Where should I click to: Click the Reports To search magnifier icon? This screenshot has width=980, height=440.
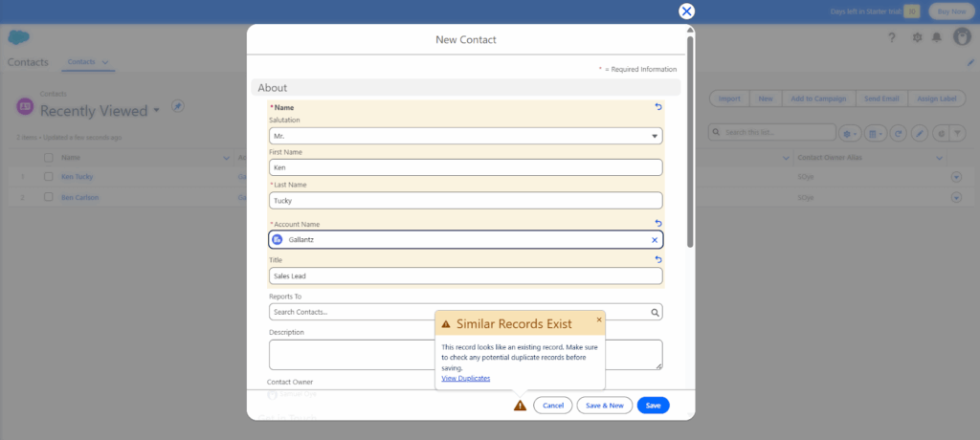655,312
